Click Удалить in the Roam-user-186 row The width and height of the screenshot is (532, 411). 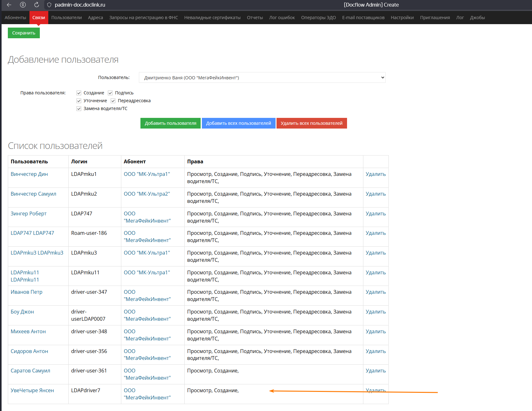[376, 233]
